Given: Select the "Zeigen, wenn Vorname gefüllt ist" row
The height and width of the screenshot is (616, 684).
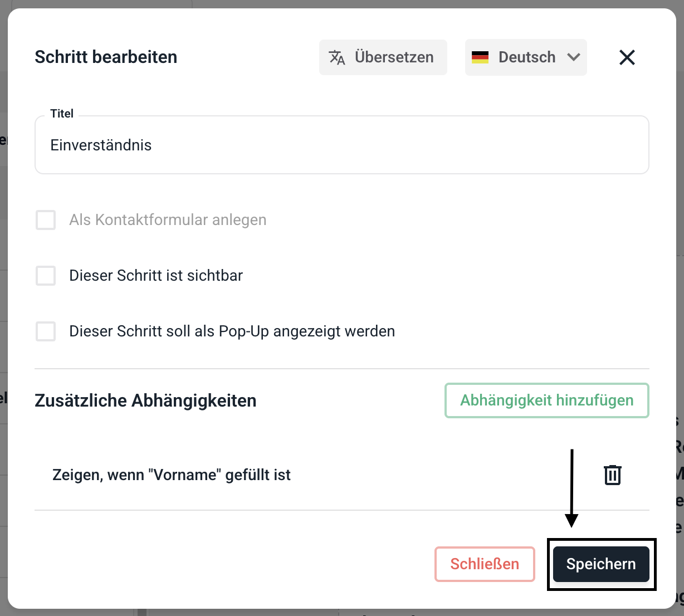Looking at the screenshot, I should pos(172,475).
